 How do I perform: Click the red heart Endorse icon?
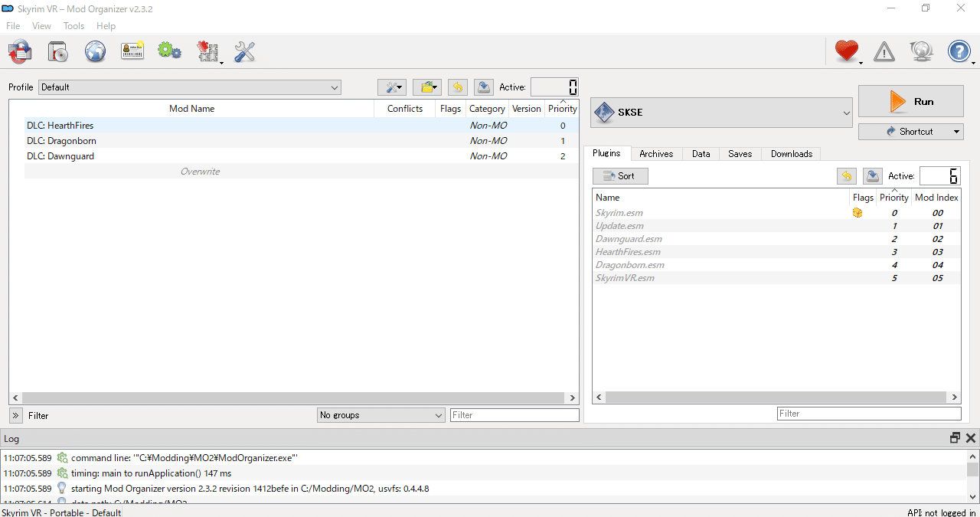846,51
